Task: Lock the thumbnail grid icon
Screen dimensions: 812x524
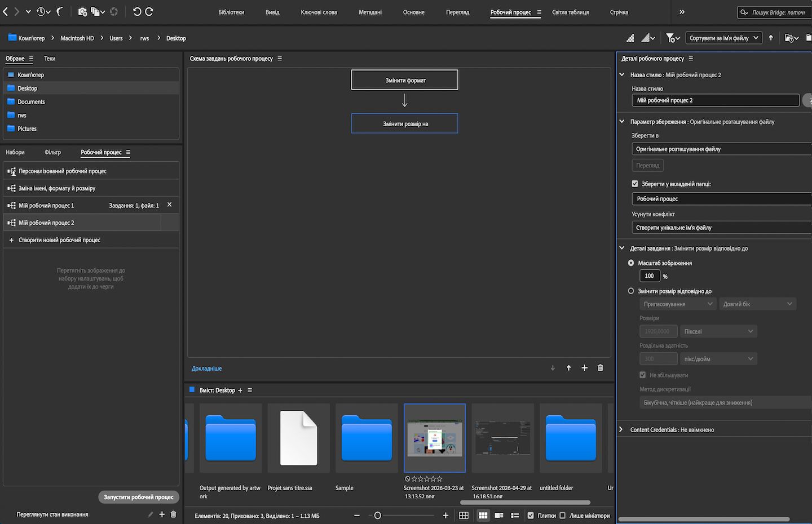Action: click(x=464, y=516)
